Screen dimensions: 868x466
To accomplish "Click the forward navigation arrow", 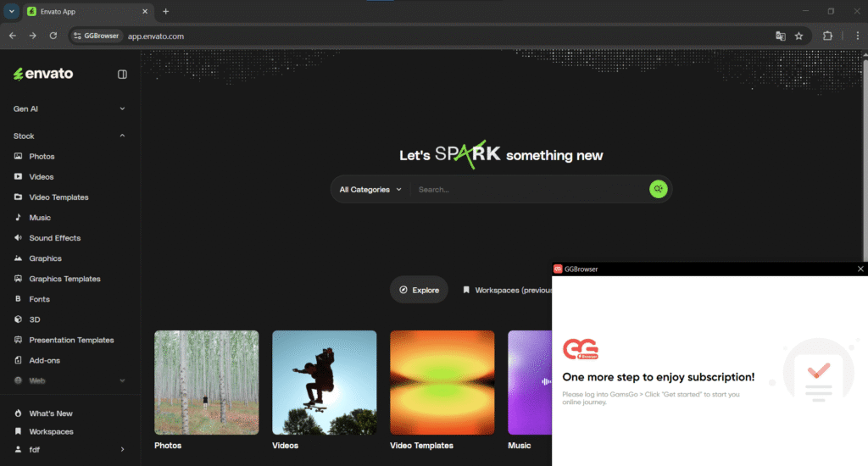I will (x=33, y=36).
